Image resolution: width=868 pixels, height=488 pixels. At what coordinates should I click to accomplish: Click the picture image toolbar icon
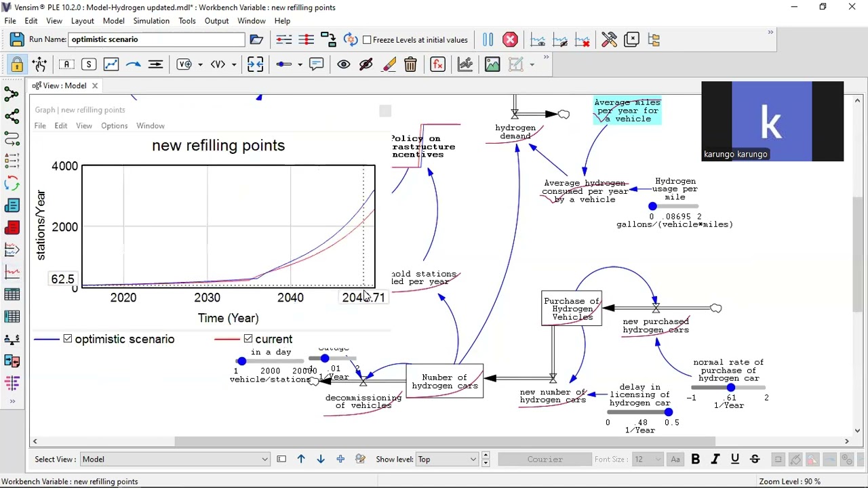[492, 64]
